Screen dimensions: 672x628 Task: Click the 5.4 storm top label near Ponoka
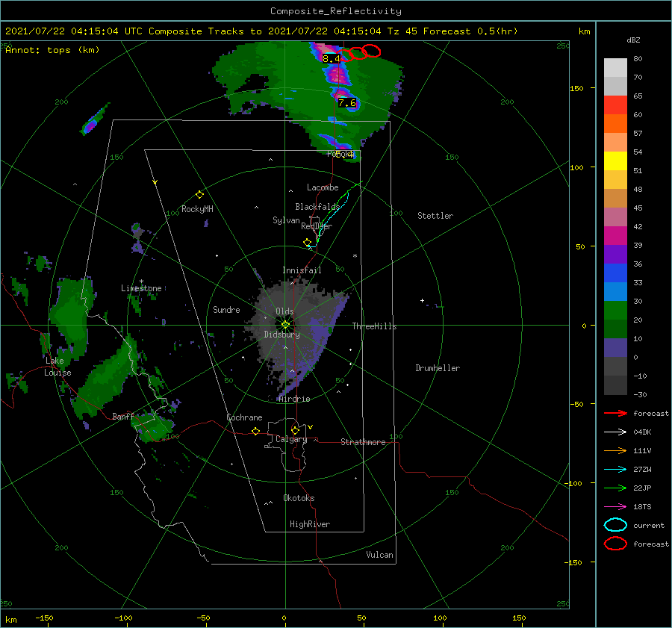coord(345,154)
